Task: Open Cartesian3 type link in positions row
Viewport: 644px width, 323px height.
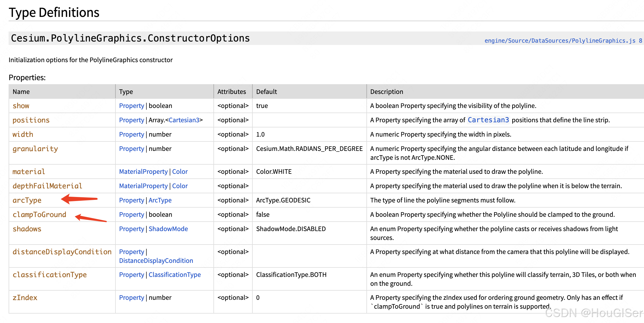Action: tap(184, 120)
